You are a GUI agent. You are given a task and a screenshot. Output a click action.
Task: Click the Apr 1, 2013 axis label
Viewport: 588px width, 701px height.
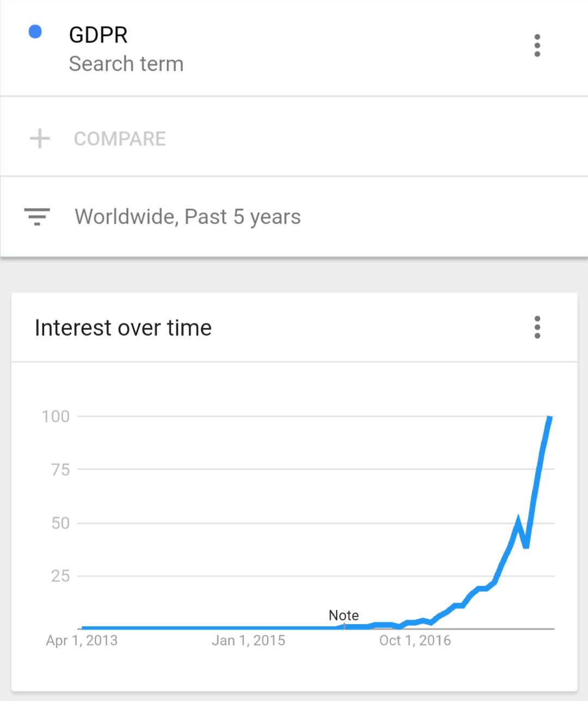[x=82, y=641]
